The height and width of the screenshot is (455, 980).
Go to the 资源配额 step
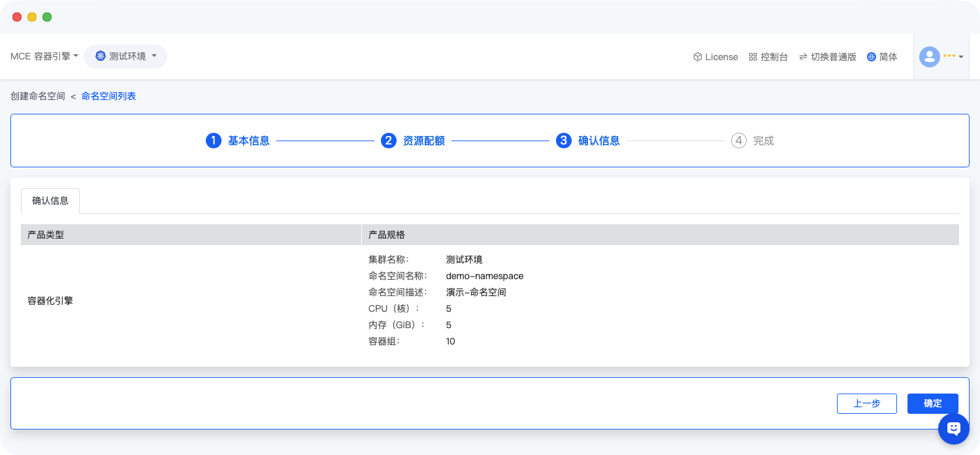(423, 141)
